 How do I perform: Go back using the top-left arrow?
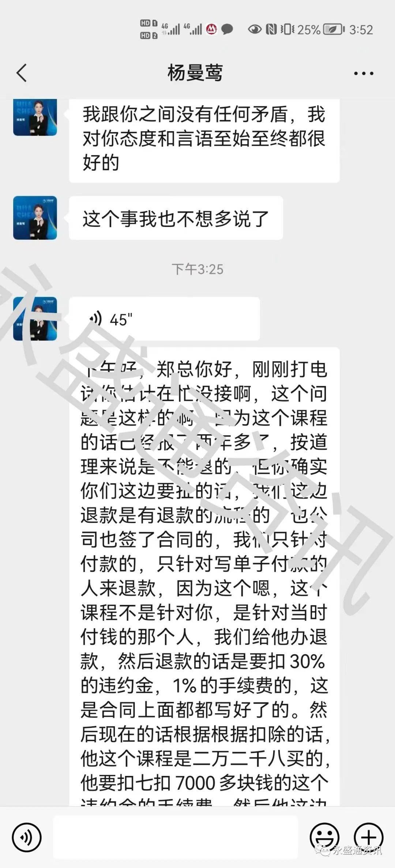click(x=22, y=73)
